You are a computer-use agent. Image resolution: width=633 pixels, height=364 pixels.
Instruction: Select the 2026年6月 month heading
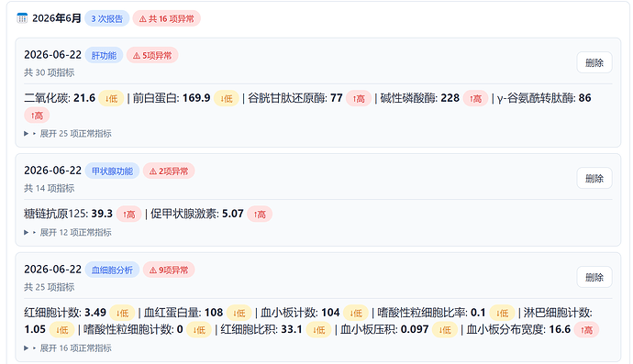(x=57, y=18)
